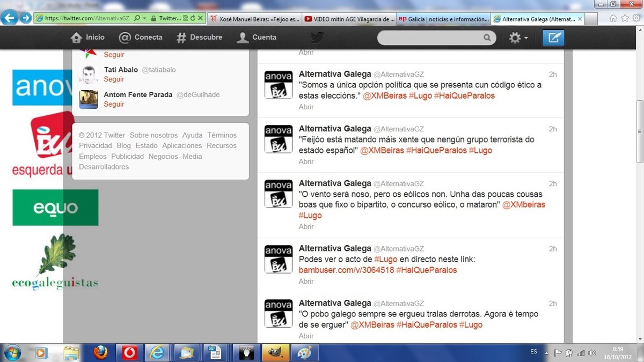The image size is (644, 362).
Task: Open the compose new tweet button
Action: coord(553,38)
